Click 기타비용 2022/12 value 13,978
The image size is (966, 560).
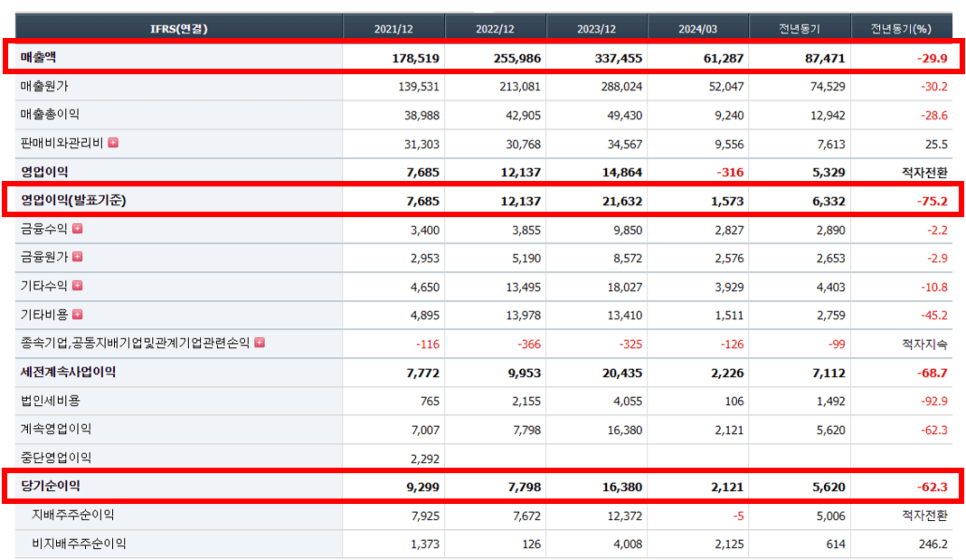[x=523, y=315]
